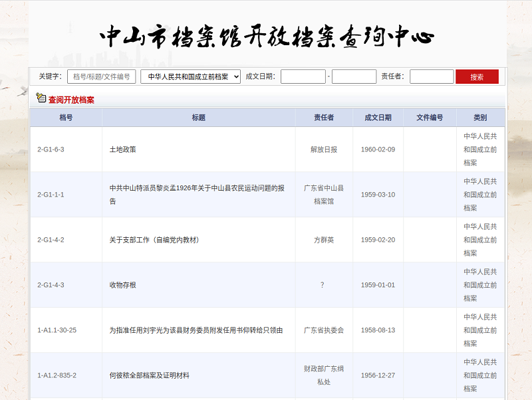The width and height of the screenshot is (532, 400).
Task: Click archive number 2-G1-4-2
Action: 51,240
